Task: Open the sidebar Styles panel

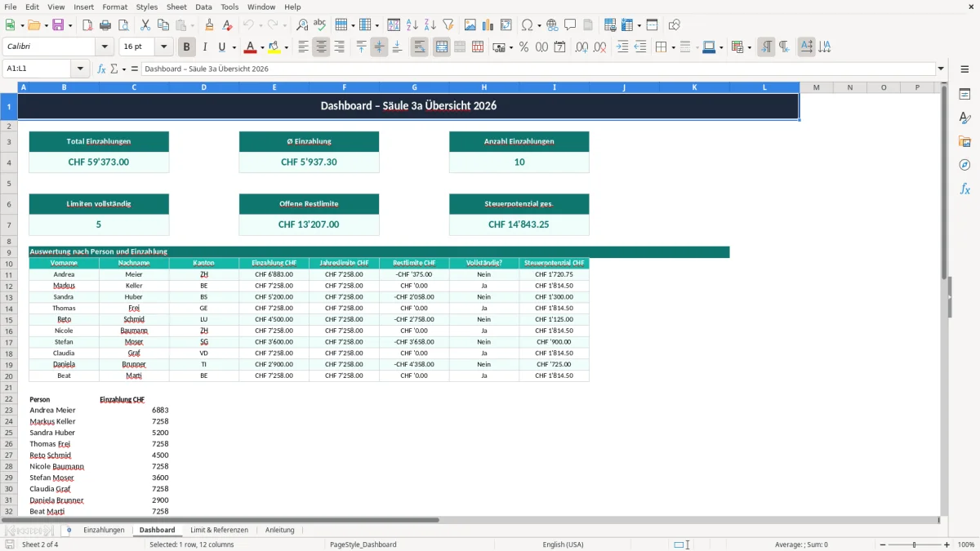Action: tap(964, 118)
